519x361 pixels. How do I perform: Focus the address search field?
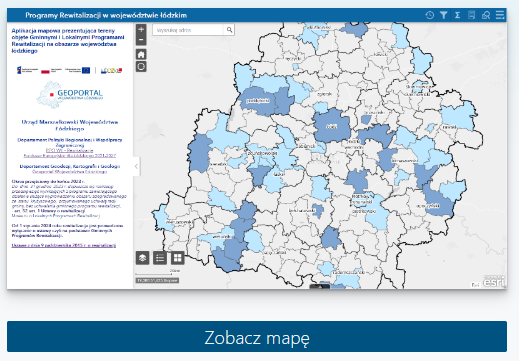pyautogui.click(x=188, y=30)
